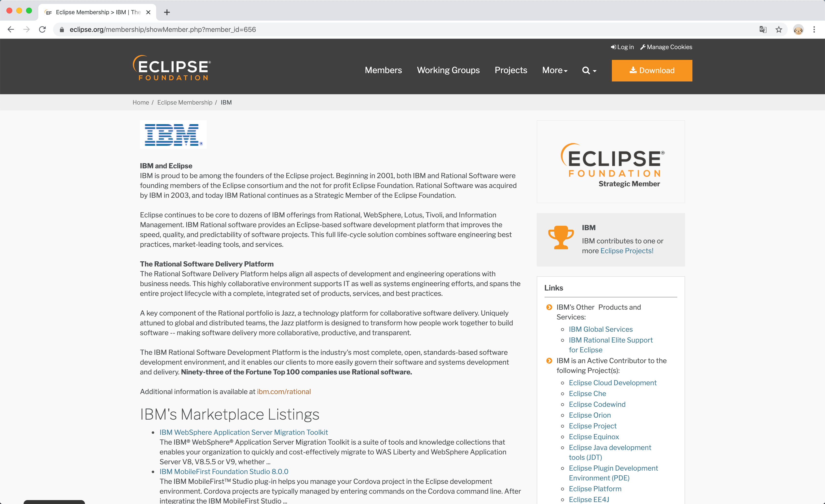Click the padlock site security icon
Viewport: 825px width, 504px height.
62,29
